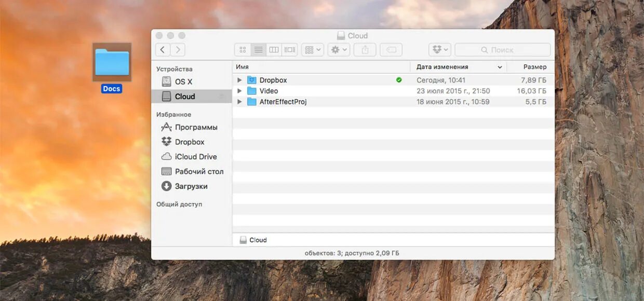
Task: Click the Edit Tags toolbar button
Action: click(391, 50)
